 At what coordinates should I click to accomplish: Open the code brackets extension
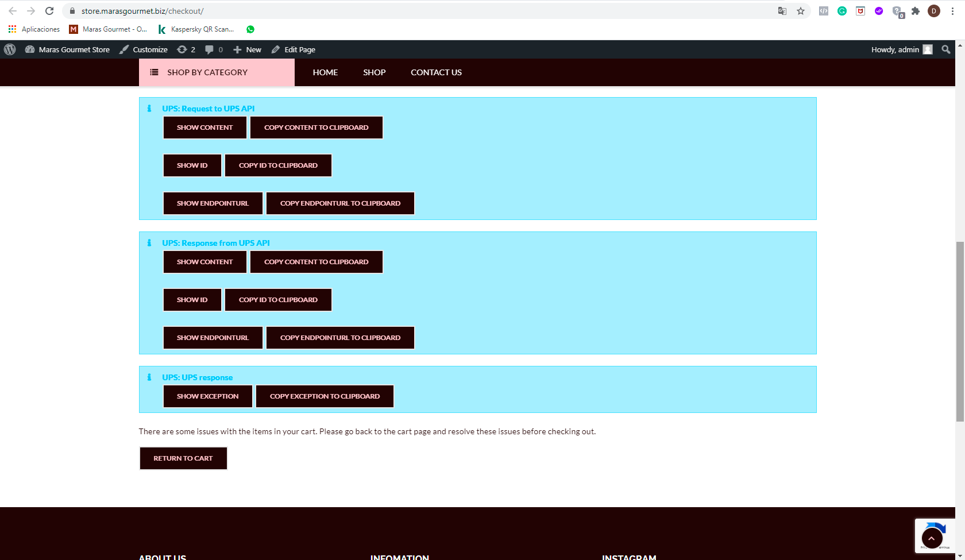coord(824,11)
